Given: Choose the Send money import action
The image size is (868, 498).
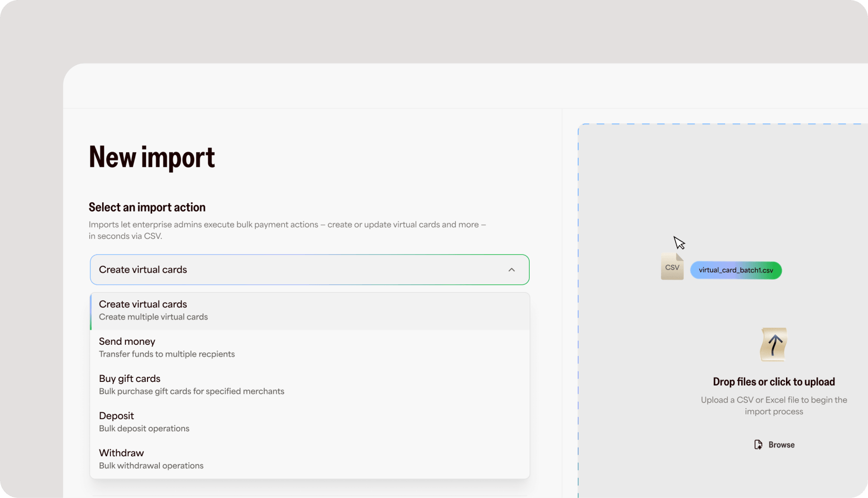Looking at the screenshot, I should pos(309,348).
